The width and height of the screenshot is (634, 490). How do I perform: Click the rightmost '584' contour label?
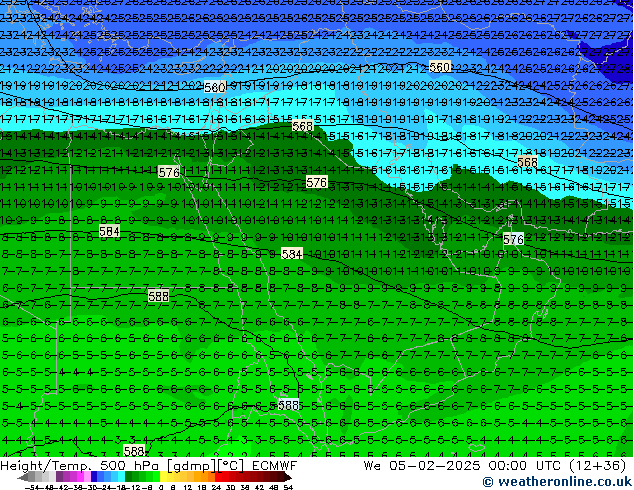292,254
